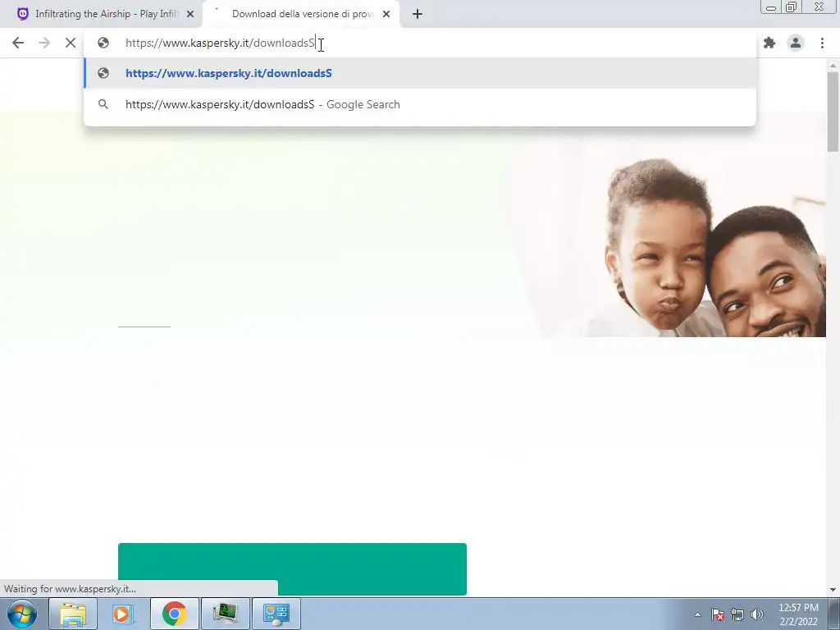
Task: Stop loading the page
Action: click(71, 43)
